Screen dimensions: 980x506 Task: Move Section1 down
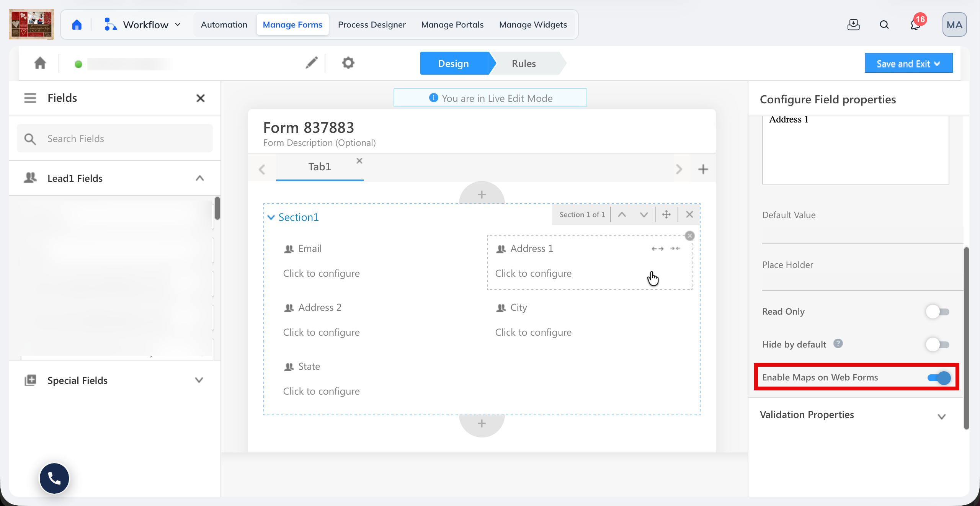click(x=644, y=215)
